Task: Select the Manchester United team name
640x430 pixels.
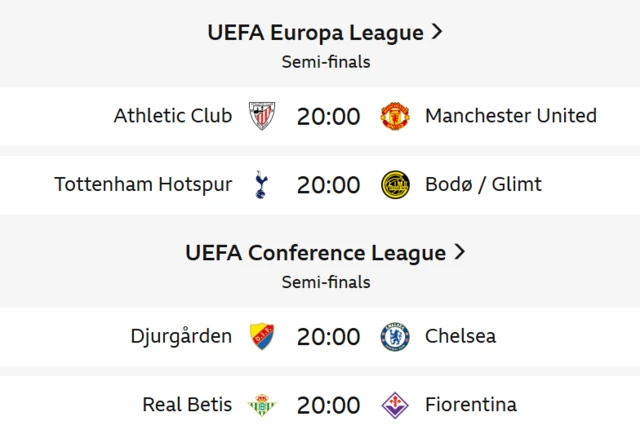Action: pyautogui.click(x=511, y=116)
